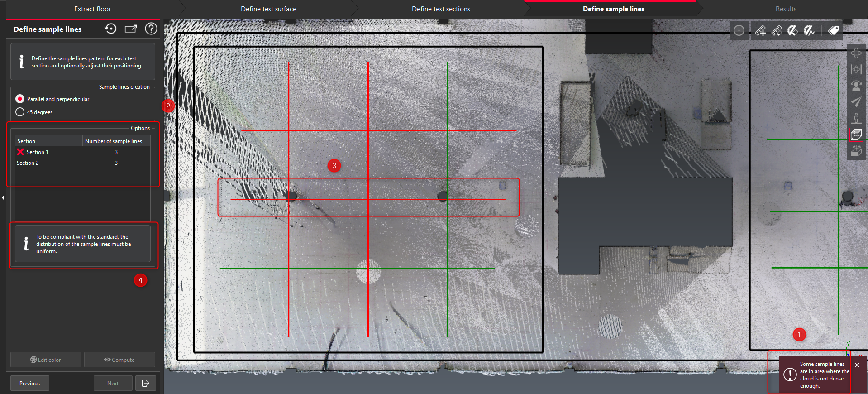Open the Extract floor step tab
Screen dimensions: 868x394
[x=92, y=9]
